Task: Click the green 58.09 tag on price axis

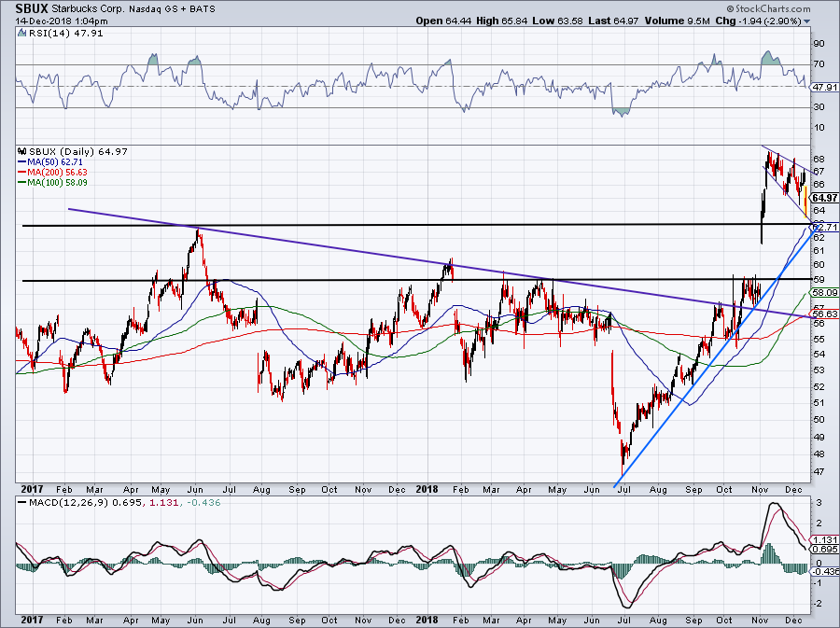Action: [825, 293]
